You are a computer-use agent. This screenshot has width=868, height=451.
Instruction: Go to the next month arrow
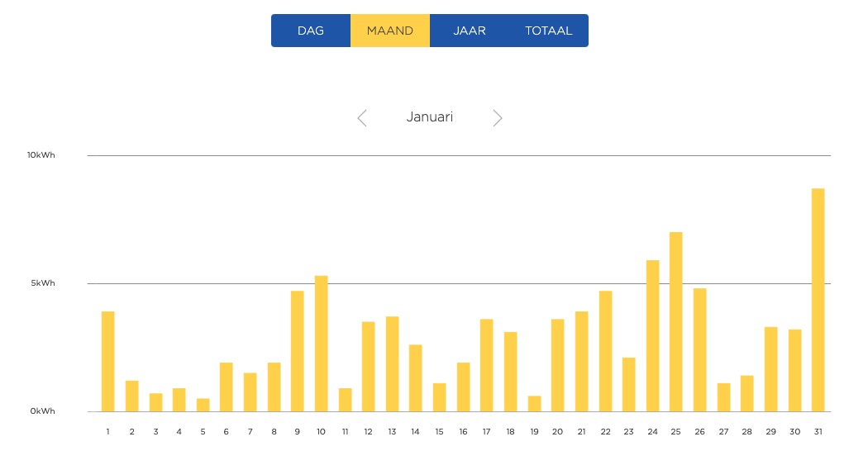(x=497, y=118)
